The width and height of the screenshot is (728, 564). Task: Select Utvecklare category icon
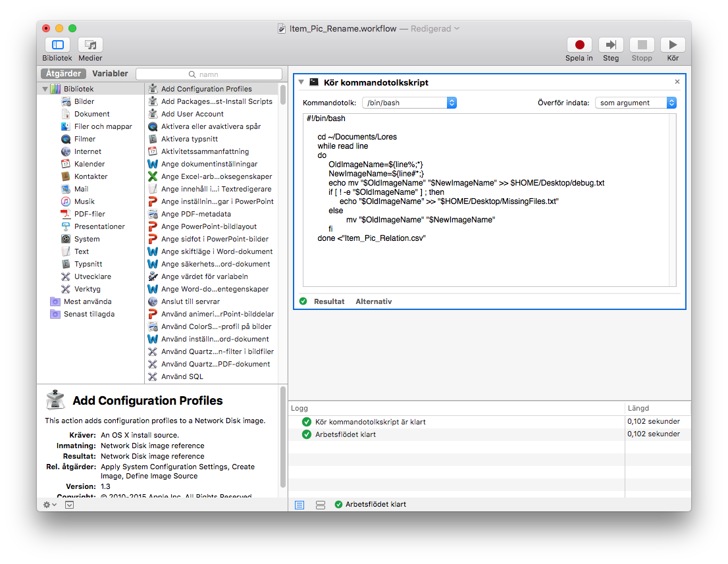tap(66, 276)
